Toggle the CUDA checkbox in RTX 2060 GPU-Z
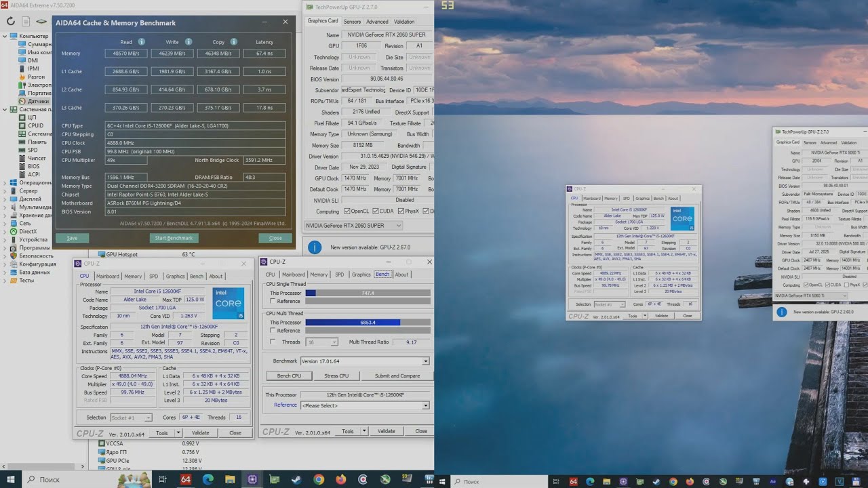 click(x=374, y=211)
